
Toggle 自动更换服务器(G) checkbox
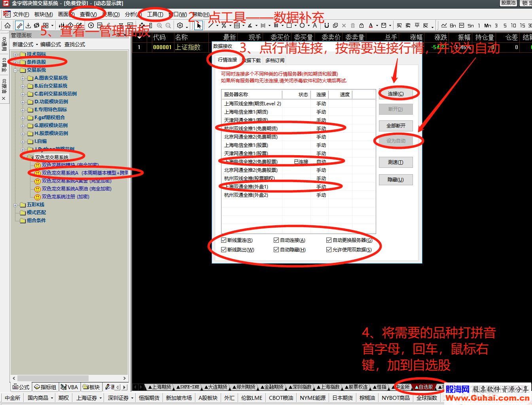point(329,240)
